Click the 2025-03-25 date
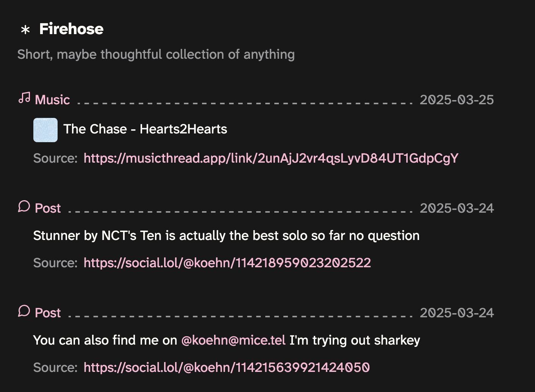The width and height of the screenshot is (535, 392). (x=457, y=100)
